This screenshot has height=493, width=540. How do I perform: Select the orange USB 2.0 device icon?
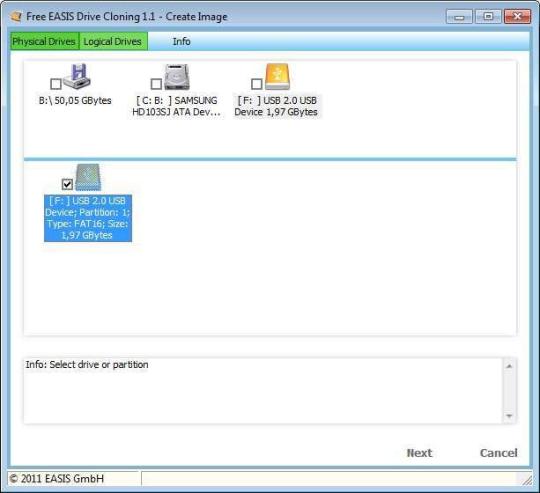click(x=278, y=77)
